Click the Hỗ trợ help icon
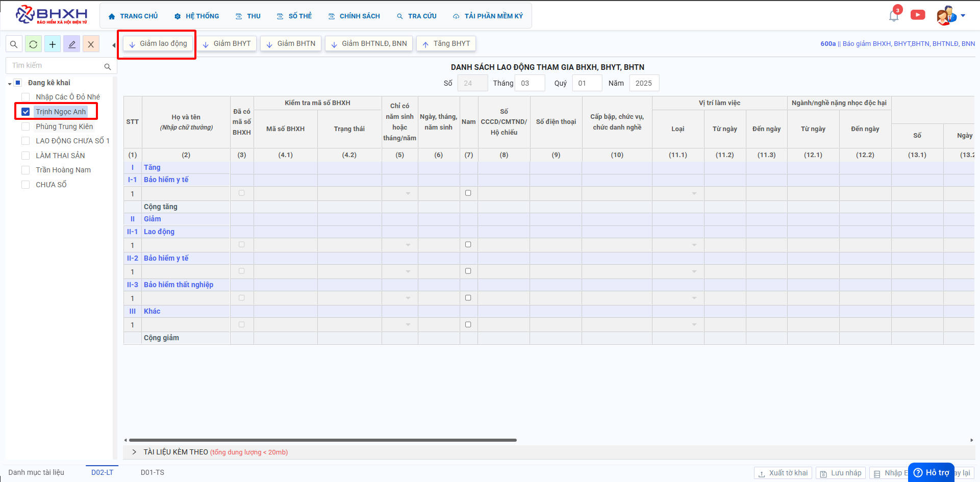 coord(918,473)
